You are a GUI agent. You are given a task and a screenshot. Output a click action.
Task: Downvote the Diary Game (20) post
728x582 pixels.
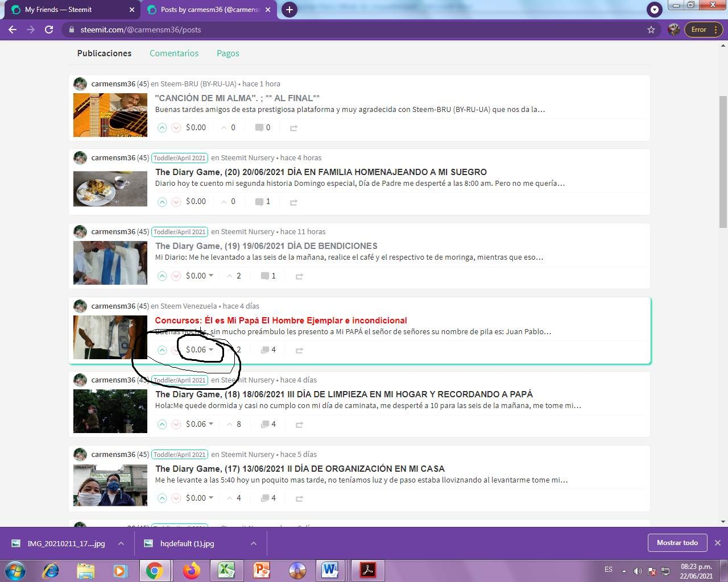[x=176, y=202]
